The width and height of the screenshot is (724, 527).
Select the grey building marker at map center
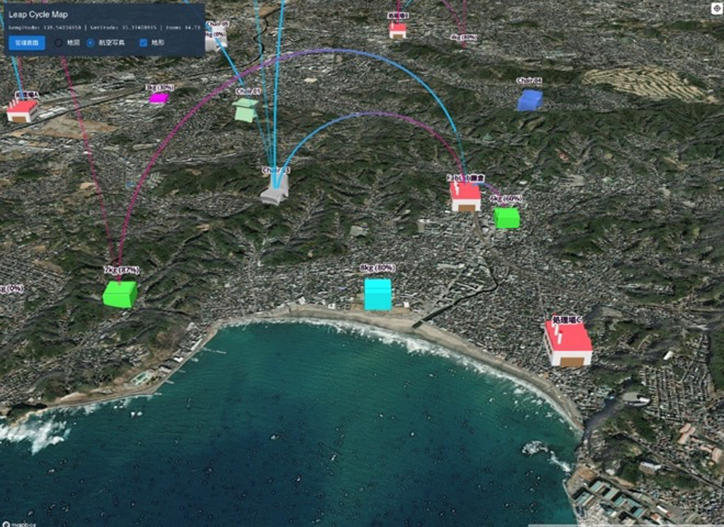click(x=275, y=189)
